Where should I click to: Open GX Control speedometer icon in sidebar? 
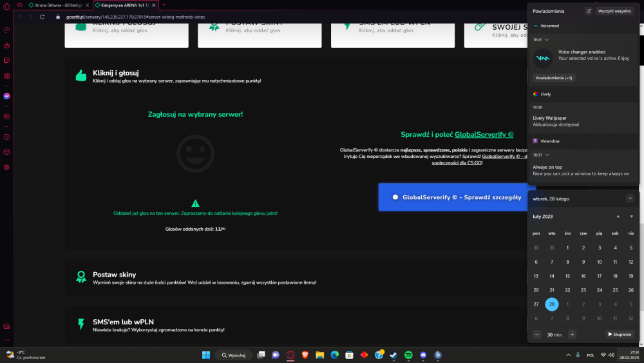(x=6, y=30)
